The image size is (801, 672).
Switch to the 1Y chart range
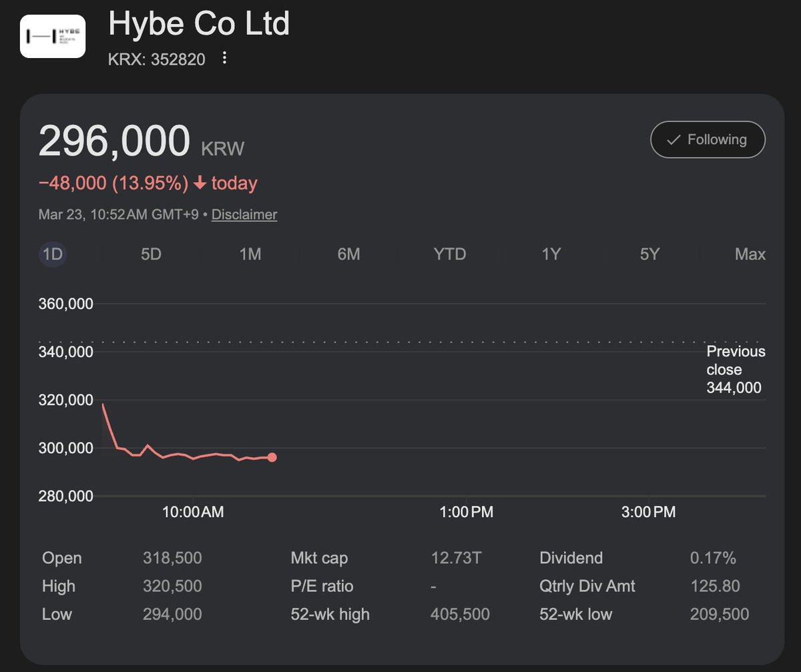tap(551, 254)
